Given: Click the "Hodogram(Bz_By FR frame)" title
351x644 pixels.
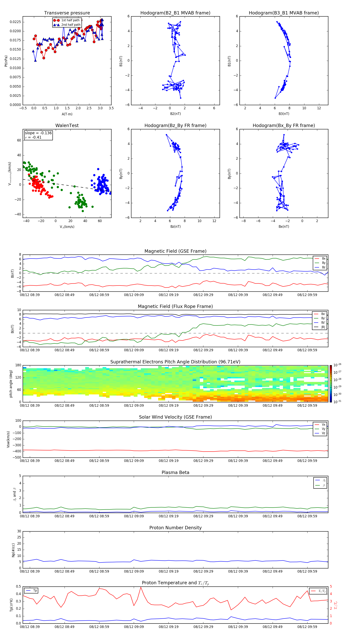Looking at the screenshot, I should 175,125.
